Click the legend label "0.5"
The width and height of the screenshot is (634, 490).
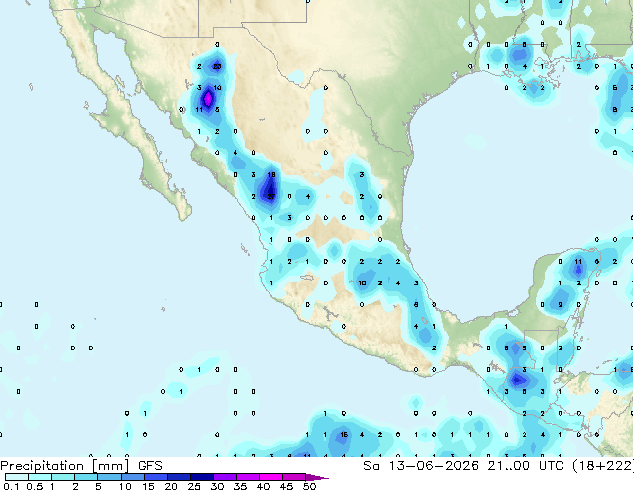34,486
